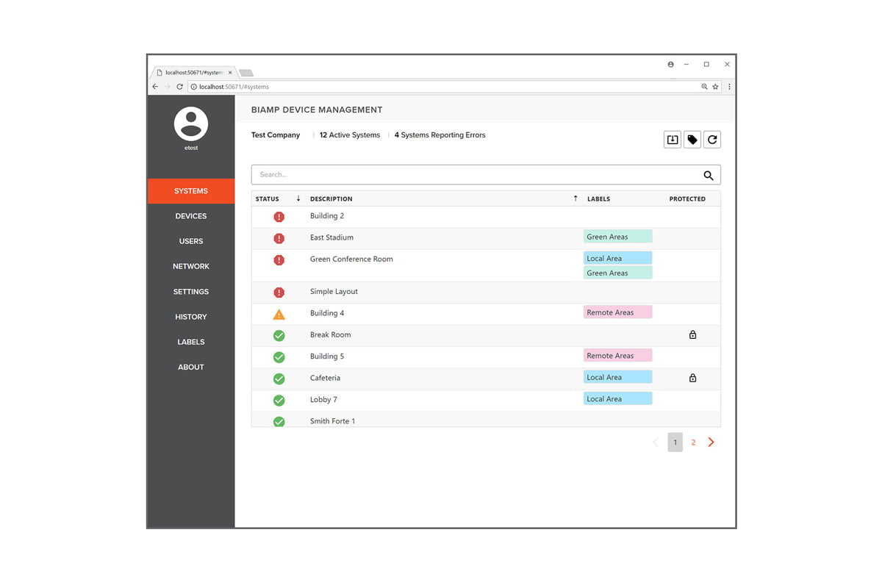Click the Cafeteria protected lock icon
The width and height of the screenshot is (882, 588).
click(x=692, y=378)
